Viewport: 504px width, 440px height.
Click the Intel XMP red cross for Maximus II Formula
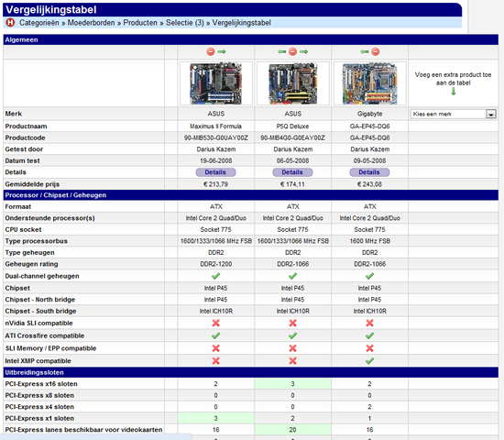pyautogui.click(x=216, y=360)
